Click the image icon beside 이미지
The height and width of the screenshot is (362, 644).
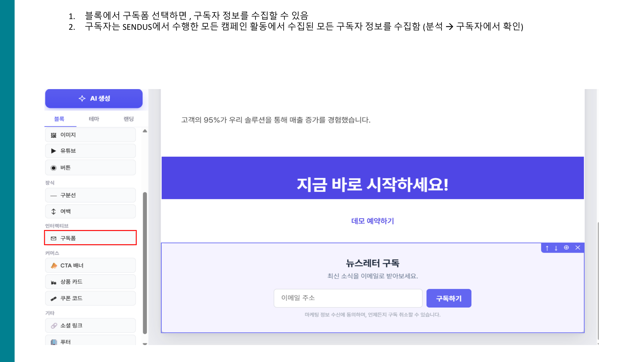[x=54, y=135]
